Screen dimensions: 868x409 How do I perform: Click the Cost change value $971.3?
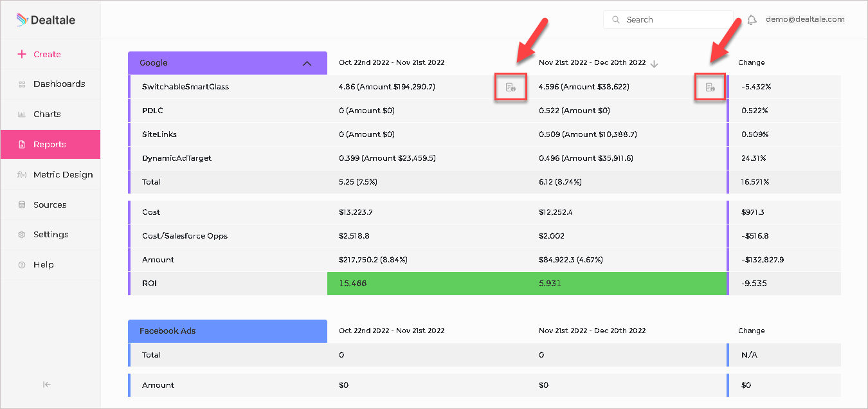tap(753, 212)
